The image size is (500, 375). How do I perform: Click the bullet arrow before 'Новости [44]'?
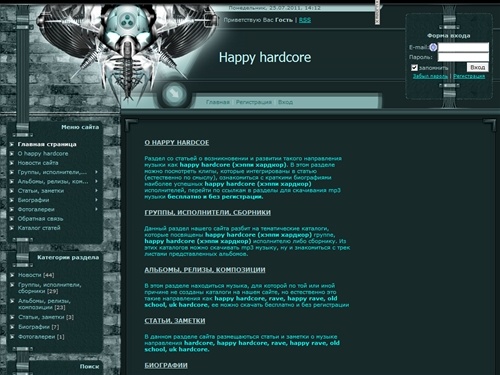coord(12,275)
